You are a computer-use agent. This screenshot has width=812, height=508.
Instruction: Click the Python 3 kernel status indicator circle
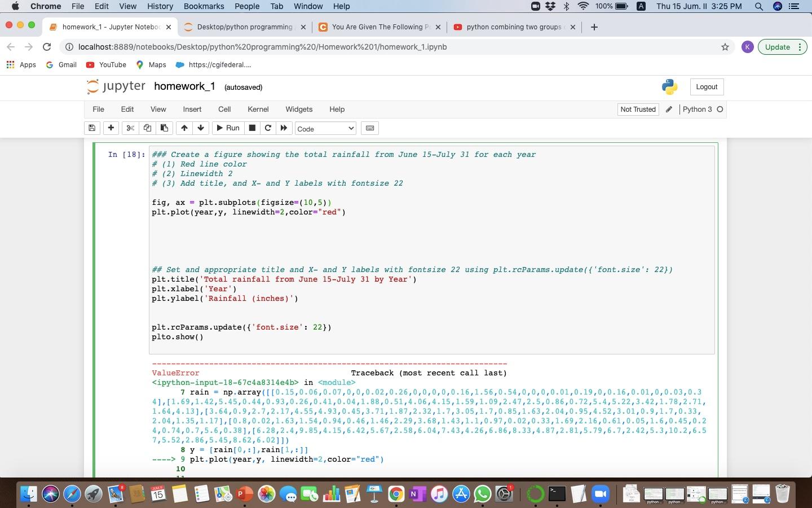(720, 110)
